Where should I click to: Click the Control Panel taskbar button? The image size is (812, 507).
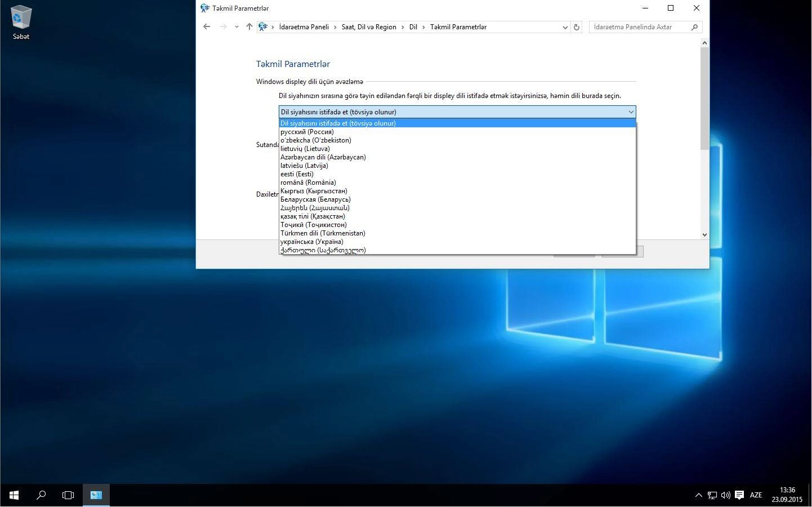[96, 495]
